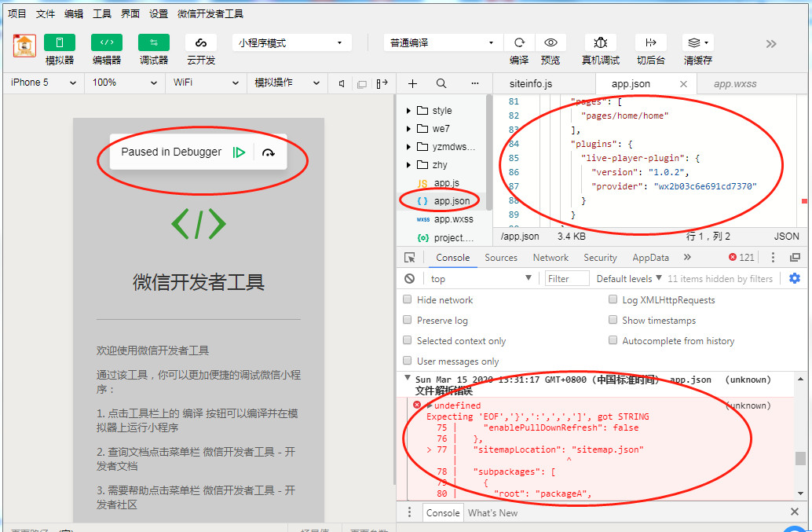Click the project avatar icon
The height and width of the screenshot is (532, 812).
(x=24, y=46)
